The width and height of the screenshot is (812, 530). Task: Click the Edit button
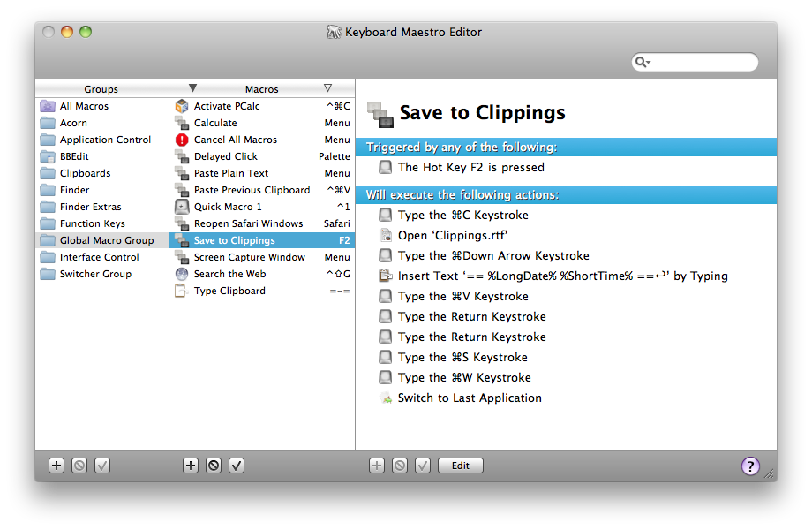pos(461,466)
